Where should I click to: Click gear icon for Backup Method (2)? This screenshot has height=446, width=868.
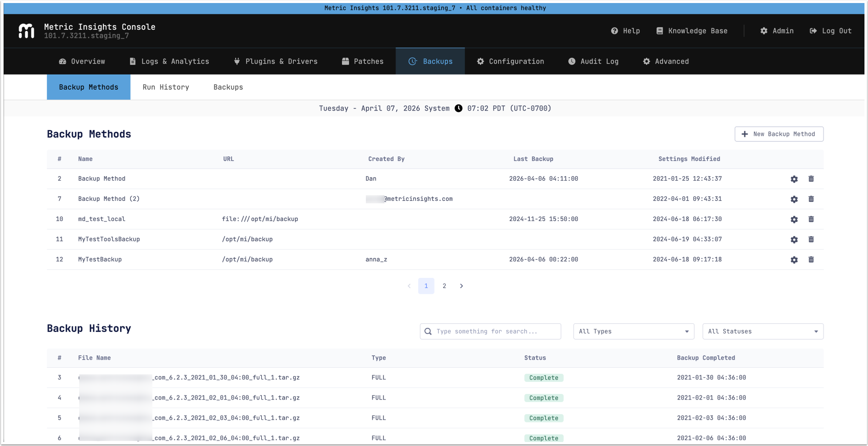tap(794, 199)
